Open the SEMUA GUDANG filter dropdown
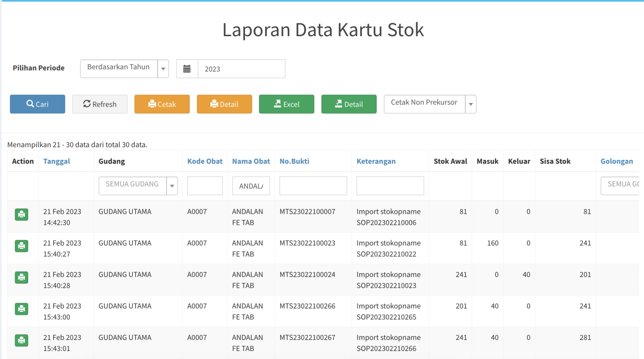Viewport: 644px width, 359px height. pos(138,186)
